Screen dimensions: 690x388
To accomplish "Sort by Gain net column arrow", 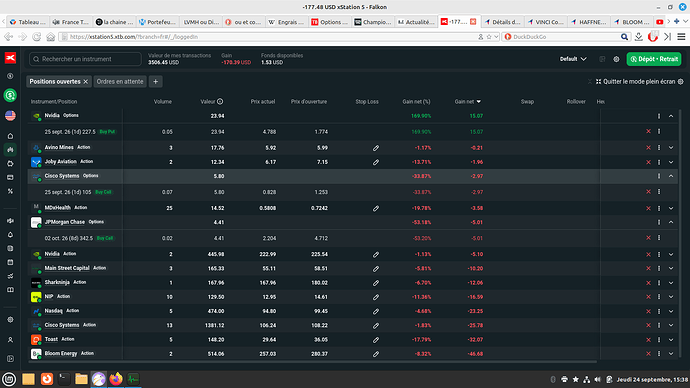I will (479, 102).
